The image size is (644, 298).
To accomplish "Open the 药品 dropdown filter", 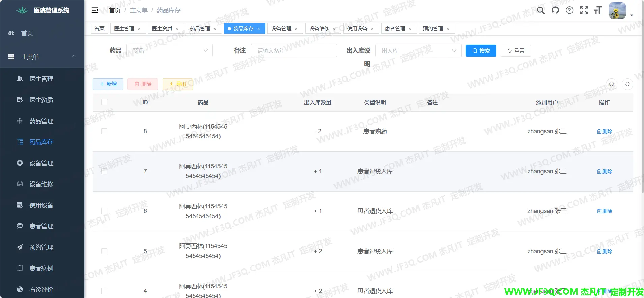I will point(169,51).
